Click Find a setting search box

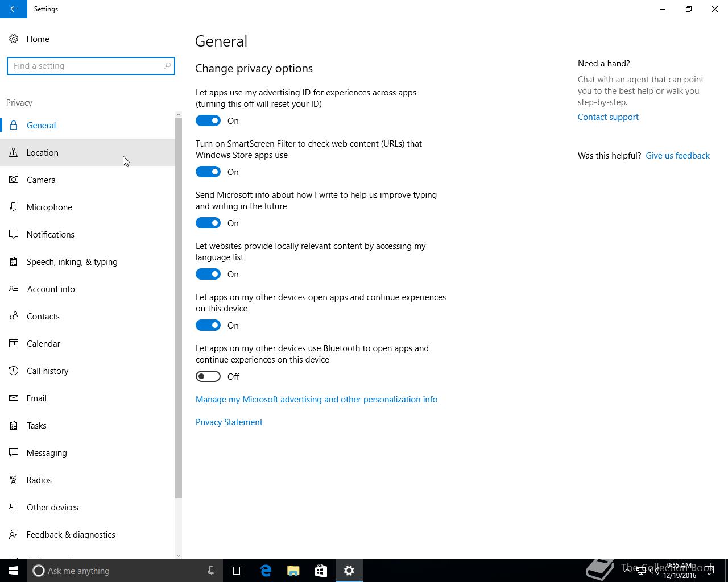[x=91, y=66]
